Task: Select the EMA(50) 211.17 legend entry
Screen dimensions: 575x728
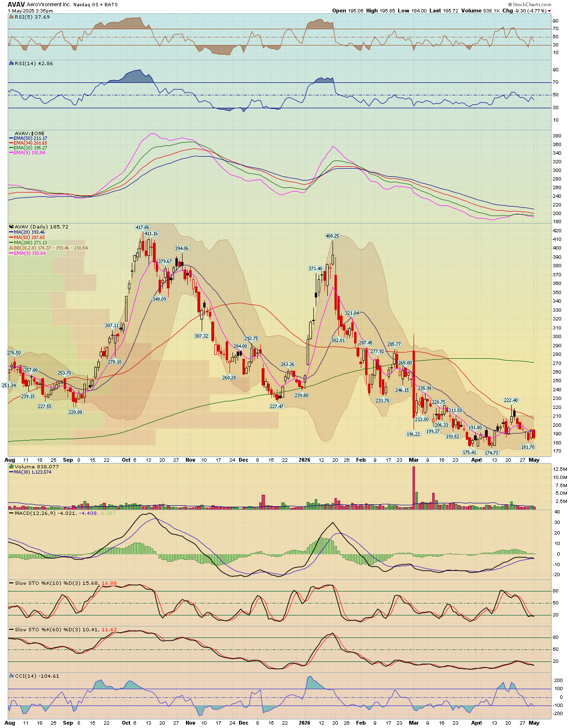Action: point(28,138)
